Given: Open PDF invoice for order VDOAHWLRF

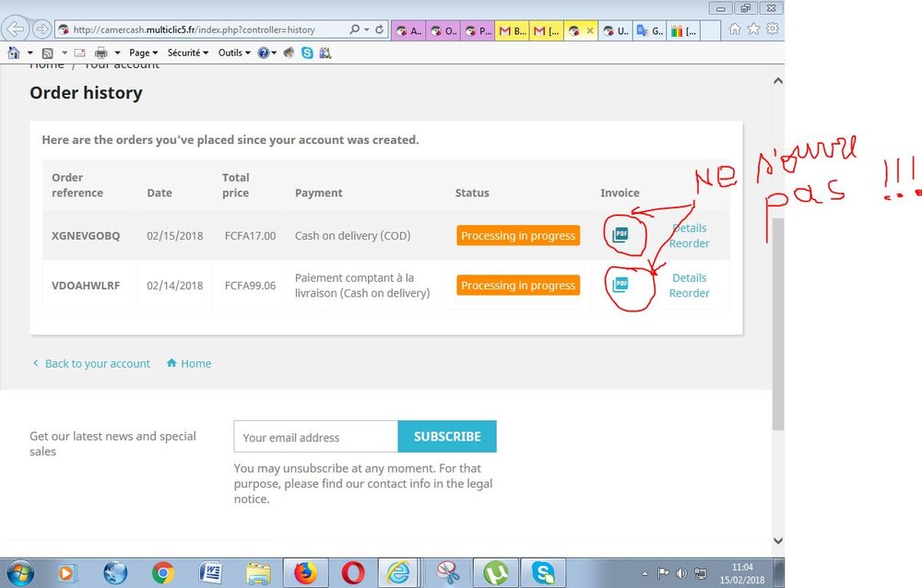Looking at the screenshot, I should (621, 285).
